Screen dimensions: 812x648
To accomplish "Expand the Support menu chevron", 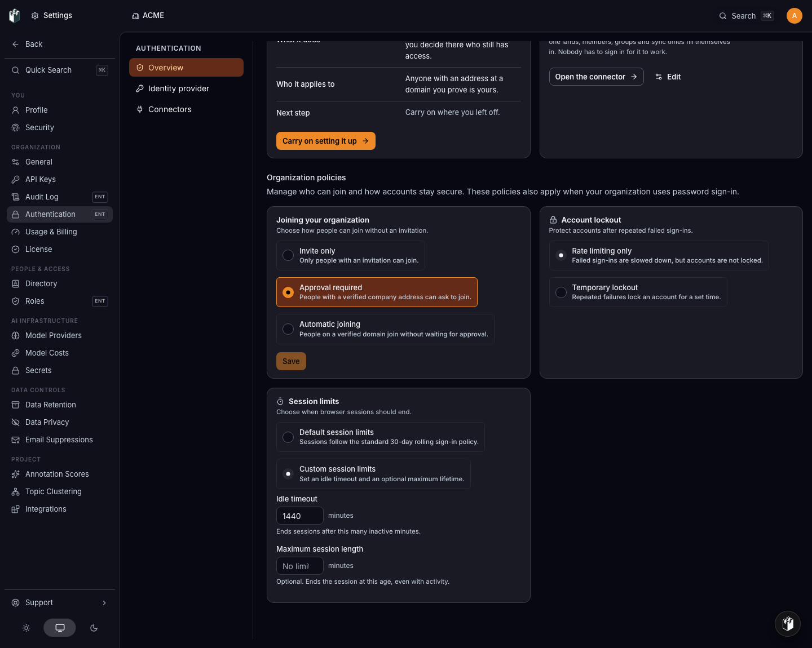I will coord(104,602).
